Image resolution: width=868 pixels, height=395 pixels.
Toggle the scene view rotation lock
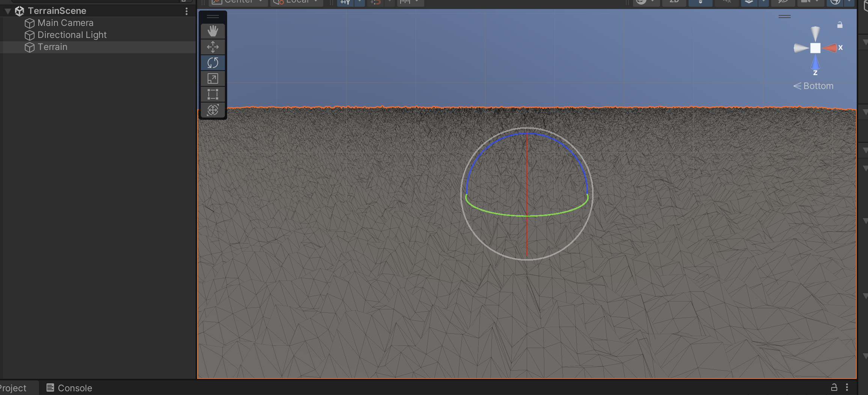[840, 25]
